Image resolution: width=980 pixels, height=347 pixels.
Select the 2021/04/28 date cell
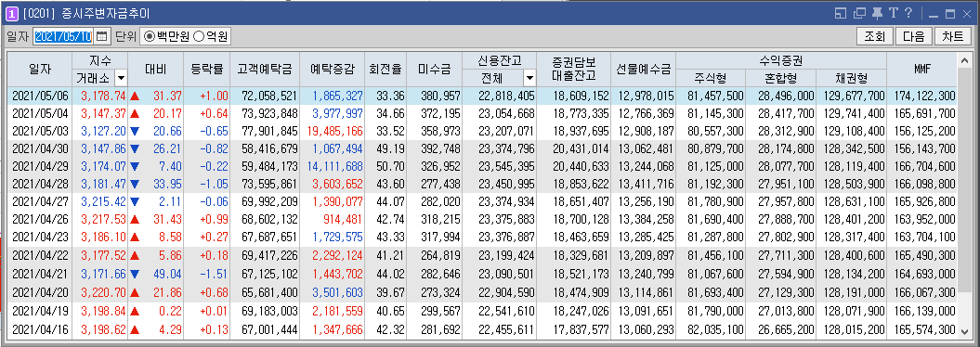click(x=40, y=185)
